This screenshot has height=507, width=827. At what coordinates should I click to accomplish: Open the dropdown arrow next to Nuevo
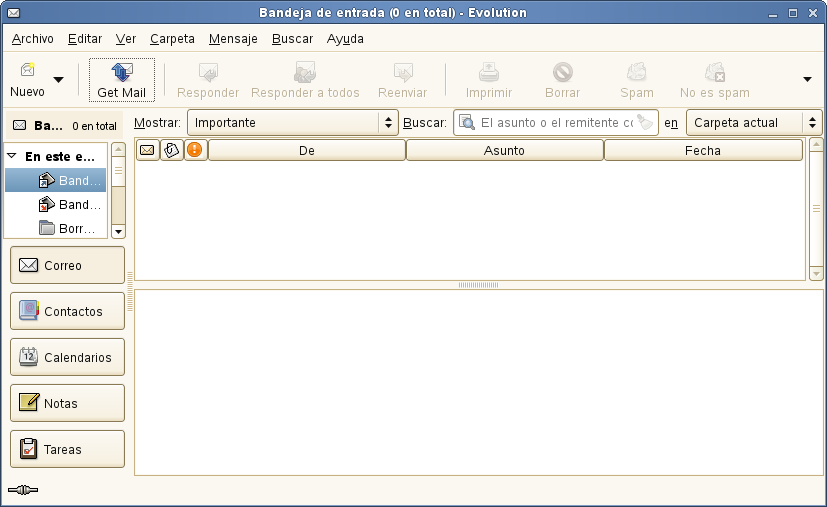point(59,80)
